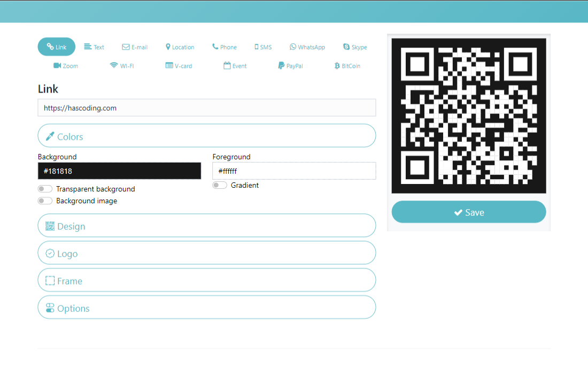
Task: Open Background color picker #181818
Action: point(119,171)
